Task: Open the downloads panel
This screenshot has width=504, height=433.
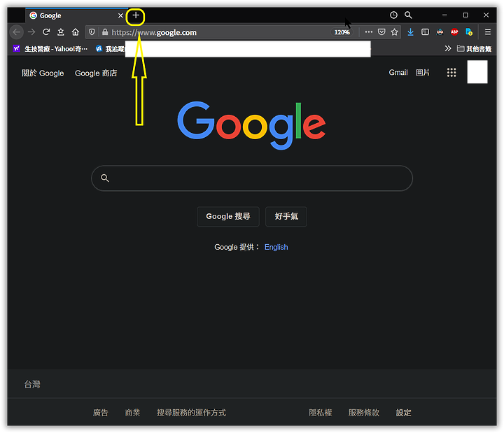Action: pyautogui.click(x=410, y=32)
